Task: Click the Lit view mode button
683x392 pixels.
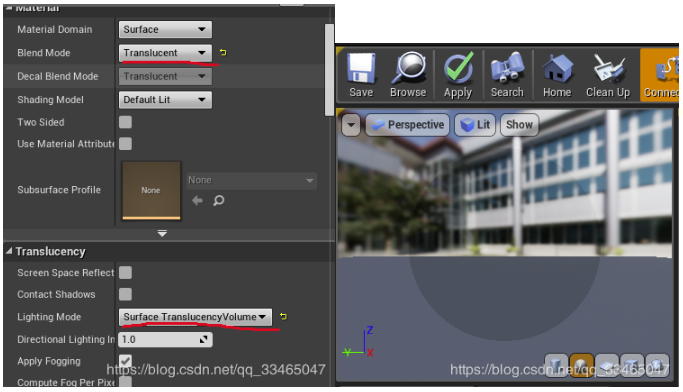Action: [x=475, y=125]
